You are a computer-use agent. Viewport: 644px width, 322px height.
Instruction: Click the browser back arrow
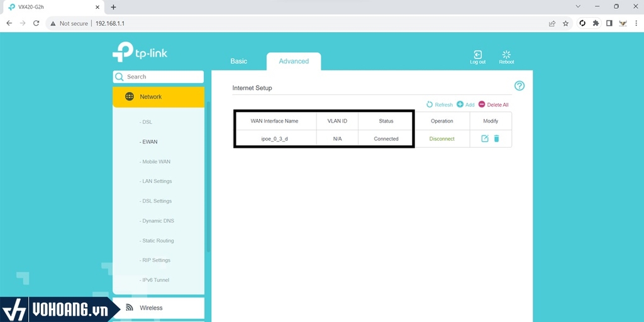coord(9,23)
